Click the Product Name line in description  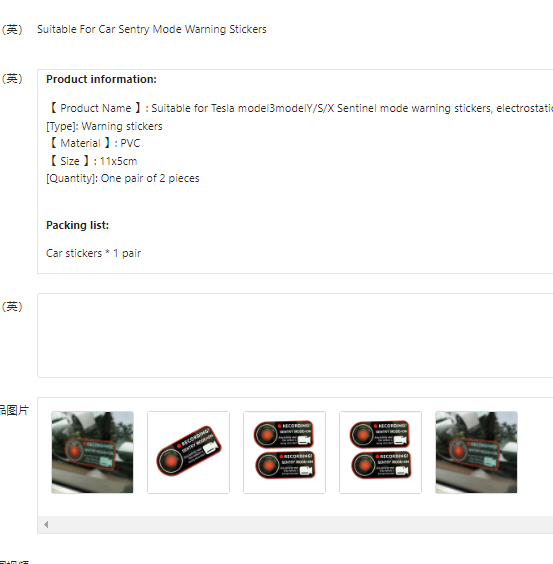coord(299,108)
